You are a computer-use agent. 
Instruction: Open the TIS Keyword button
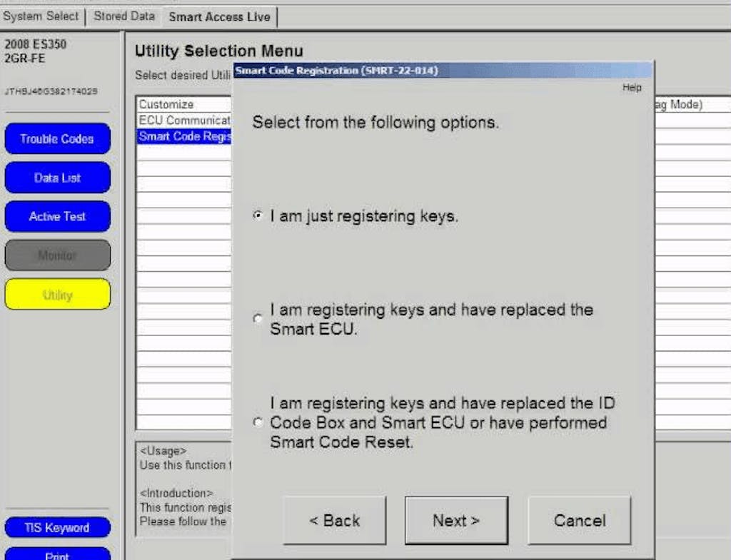(x=57, y=528)
